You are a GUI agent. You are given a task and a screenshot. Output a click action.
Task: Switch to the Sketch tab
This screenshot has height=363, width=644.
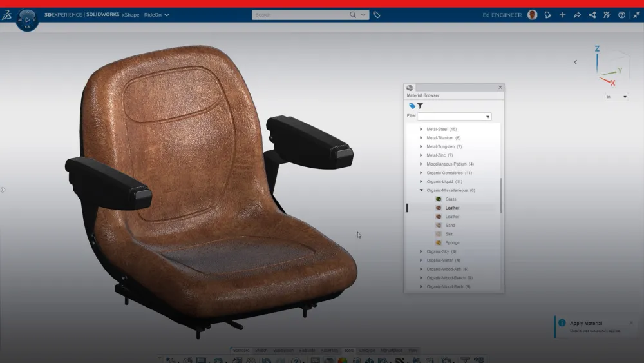261,351
